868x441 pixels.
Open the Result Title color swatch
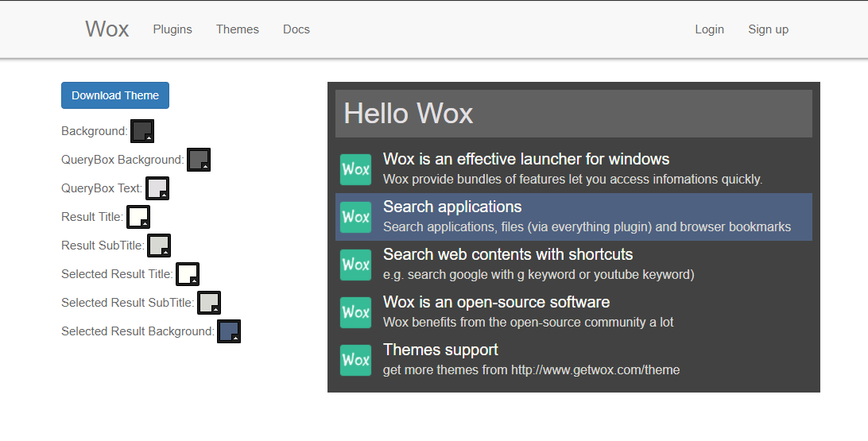tap(138, 217)
